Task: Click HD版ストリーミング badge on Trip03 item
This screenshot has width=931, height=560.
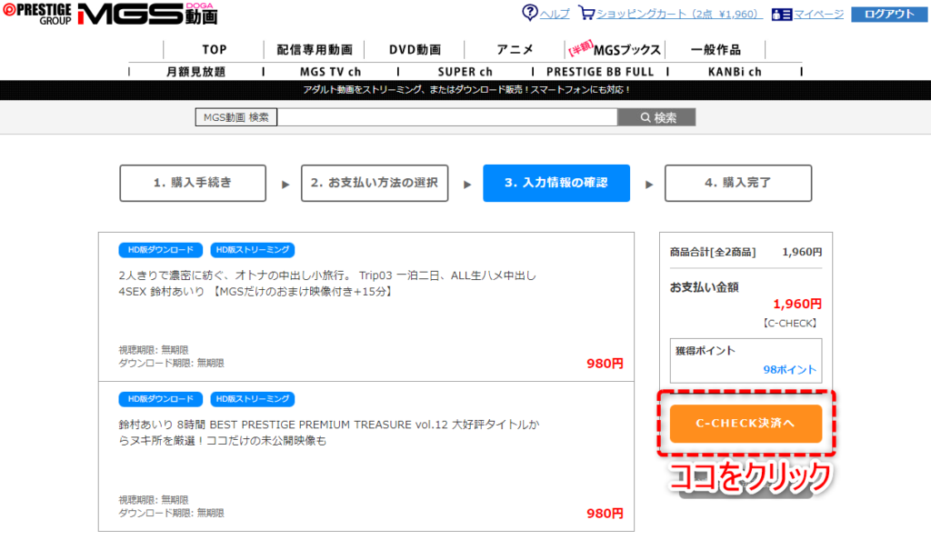Action: tap(253, 250)
